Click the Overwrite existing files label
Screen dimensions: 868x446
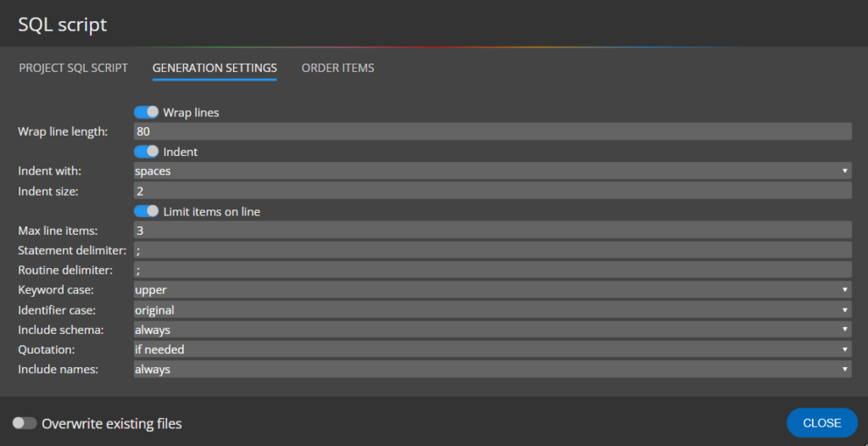tap(112, 423)
